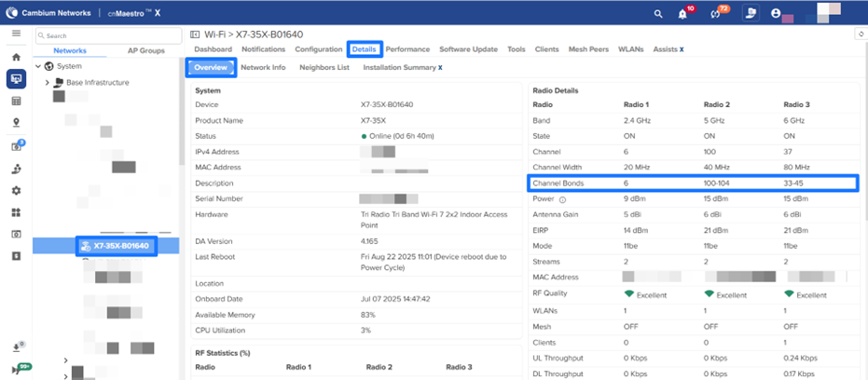Click the refresh icon at top right
The height and width of the screenshot is (380, 868).
coord(860,34)
